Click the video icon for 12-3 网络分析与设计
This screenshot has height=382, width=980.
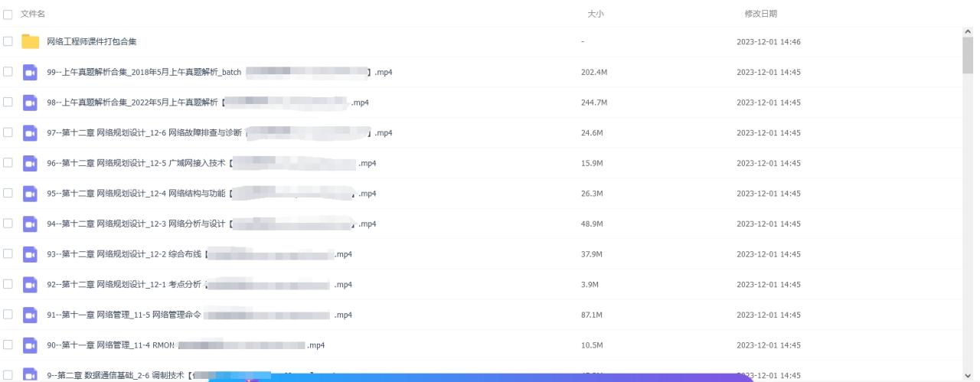click(30, 224)
